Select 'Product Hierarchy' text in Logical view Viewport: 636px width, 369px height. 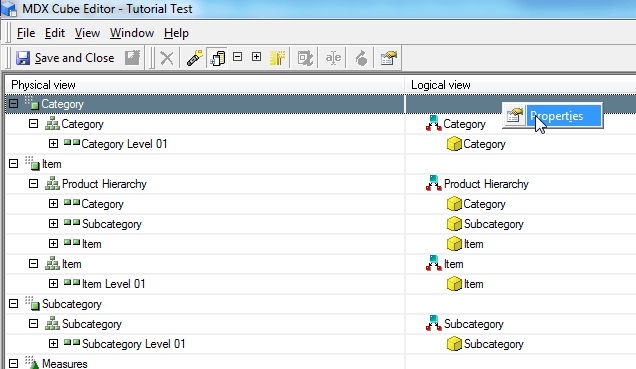(x=486, y=184)
